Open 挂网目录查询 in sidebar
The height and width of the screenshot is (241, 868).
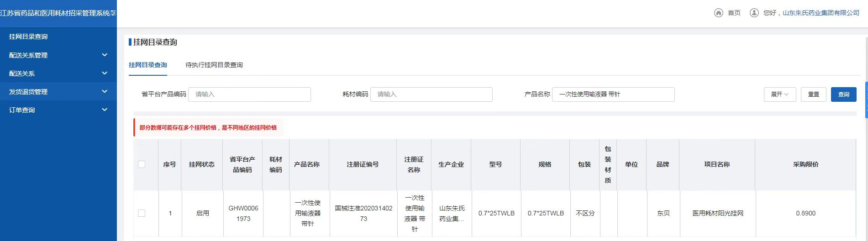(28, 37)
